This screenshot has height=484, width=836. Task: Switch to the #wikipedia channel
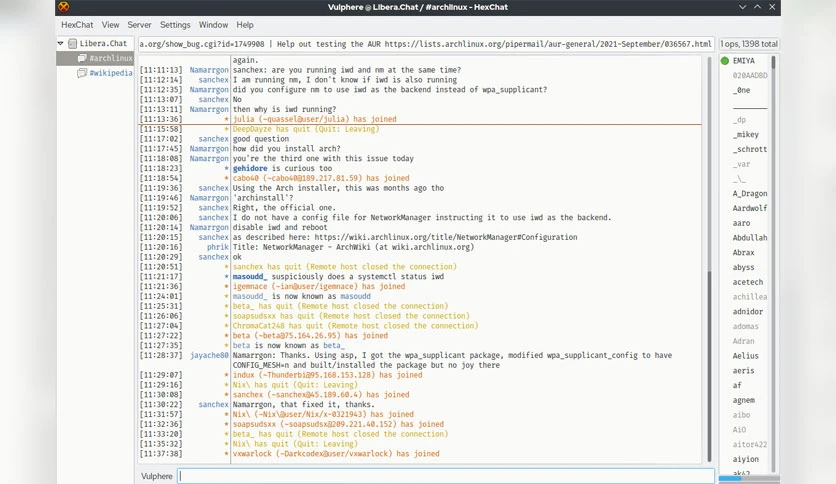tap(110, 72)
